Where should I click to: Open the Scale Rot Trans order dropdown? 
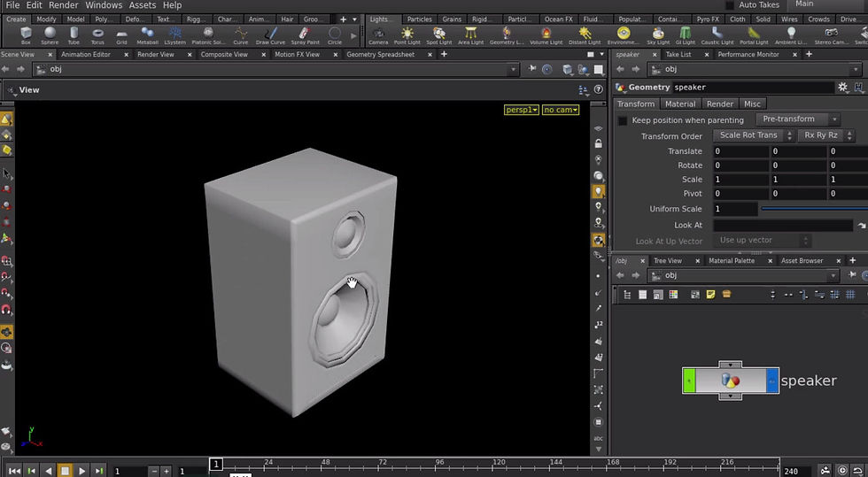(751, 135)
